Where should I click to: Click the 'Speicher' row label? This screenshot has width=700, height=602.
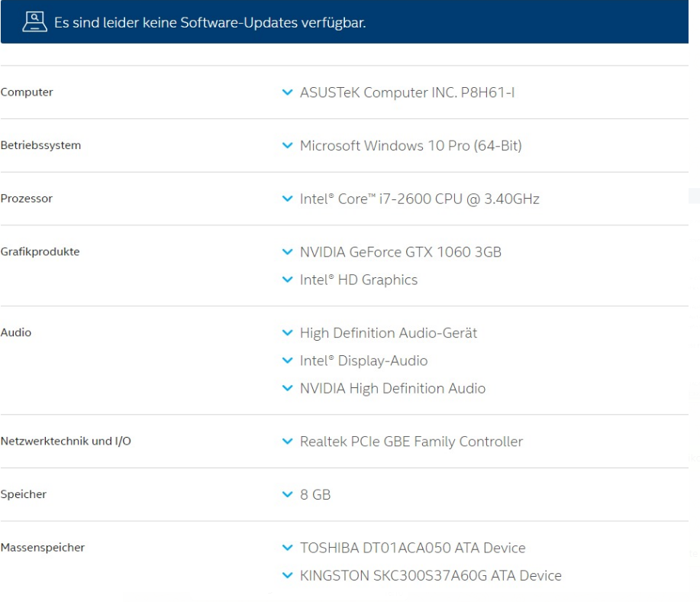(x=23, y=494)
